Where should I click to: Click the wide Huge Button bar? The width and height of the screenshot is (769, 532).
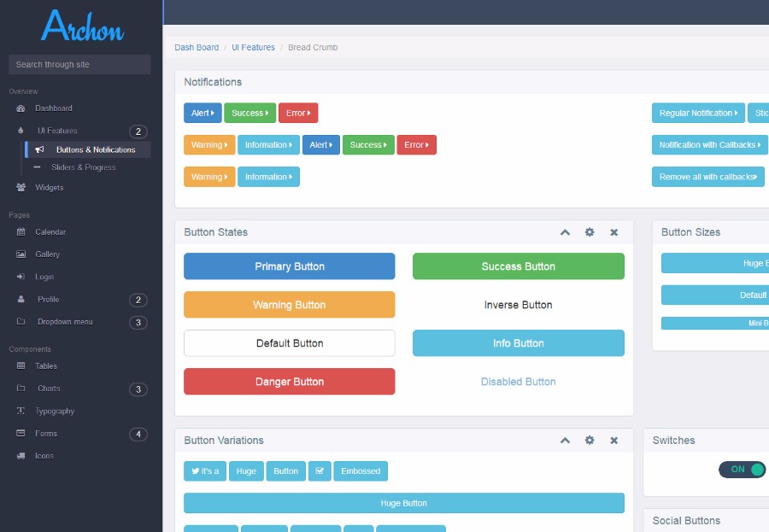[x=404, y=503]
